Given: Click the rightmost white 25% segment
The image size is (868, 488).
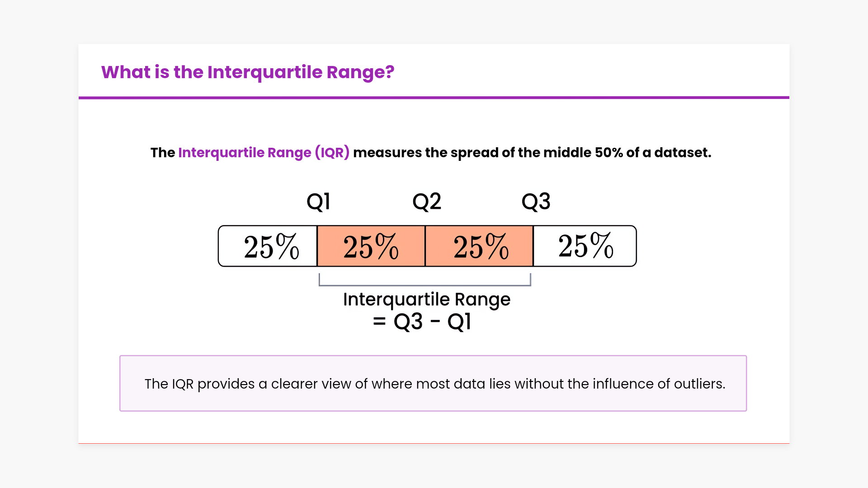Looking at the screenshot, I should (585, 246).
